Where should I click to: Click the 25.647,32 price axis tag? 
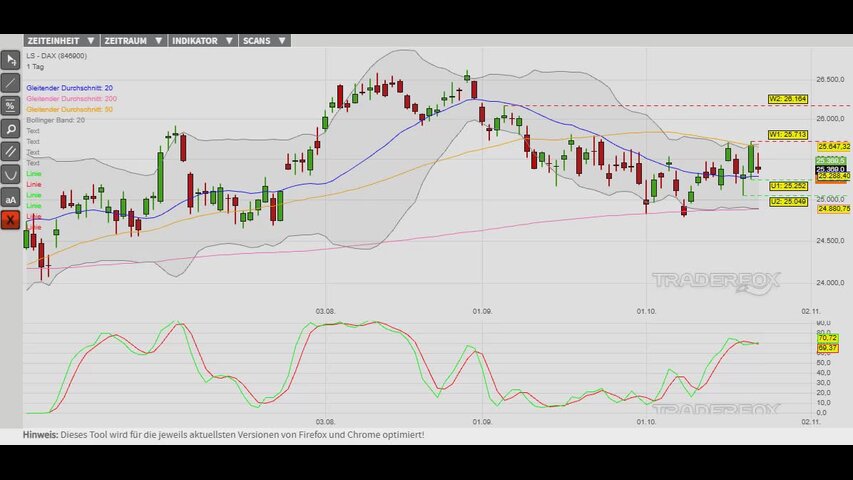coord(833,147)
